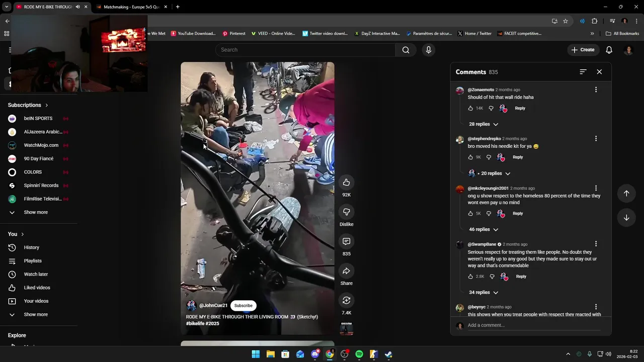Open options menu for @mkcleyoungin2001 comment
The width and height of the screenshot is (644, 362).
(596, 188)
